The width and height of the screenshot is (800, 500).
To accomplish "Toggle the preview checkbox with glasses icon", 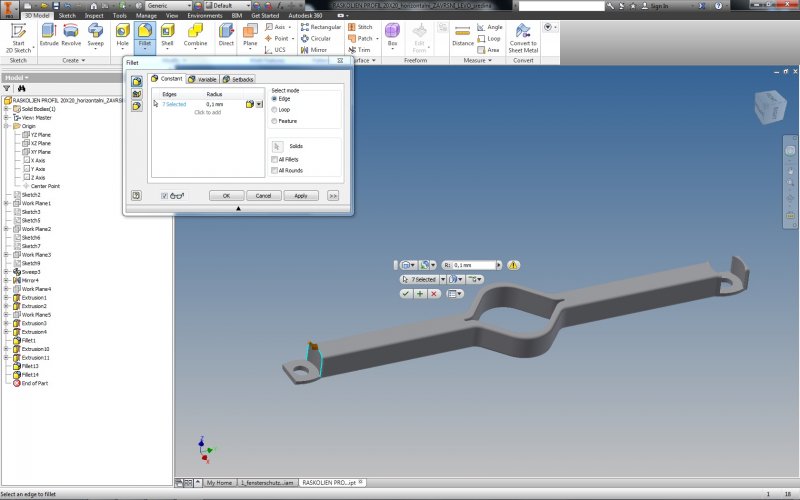I will (164, 195).
